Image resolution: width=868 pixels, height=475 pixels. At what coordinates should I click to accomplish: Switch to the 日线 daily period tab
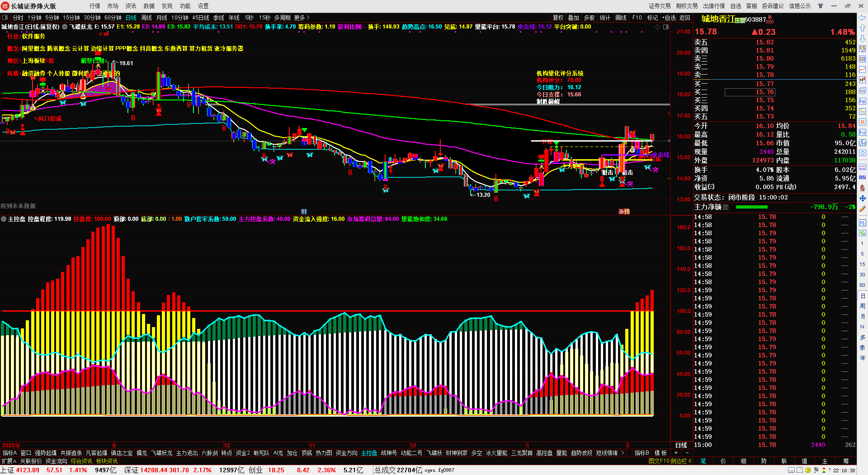(131, 18)
